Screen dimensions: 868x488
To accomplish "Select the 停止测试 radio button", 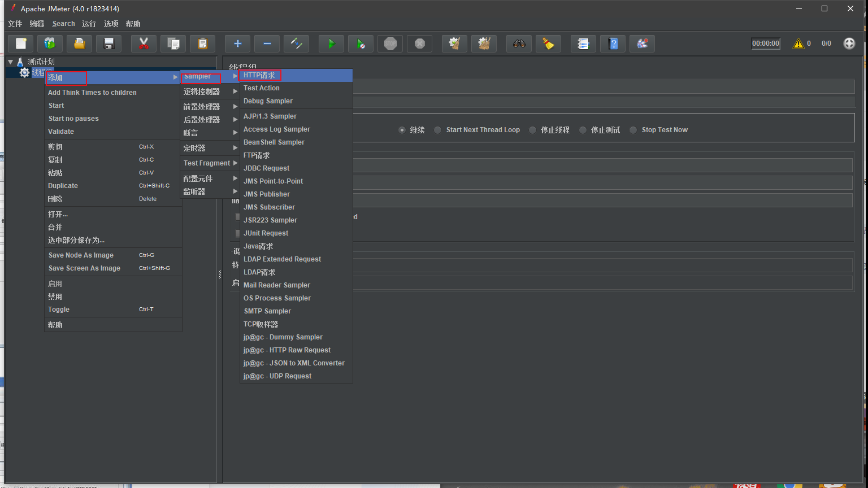I will point(583,130).
